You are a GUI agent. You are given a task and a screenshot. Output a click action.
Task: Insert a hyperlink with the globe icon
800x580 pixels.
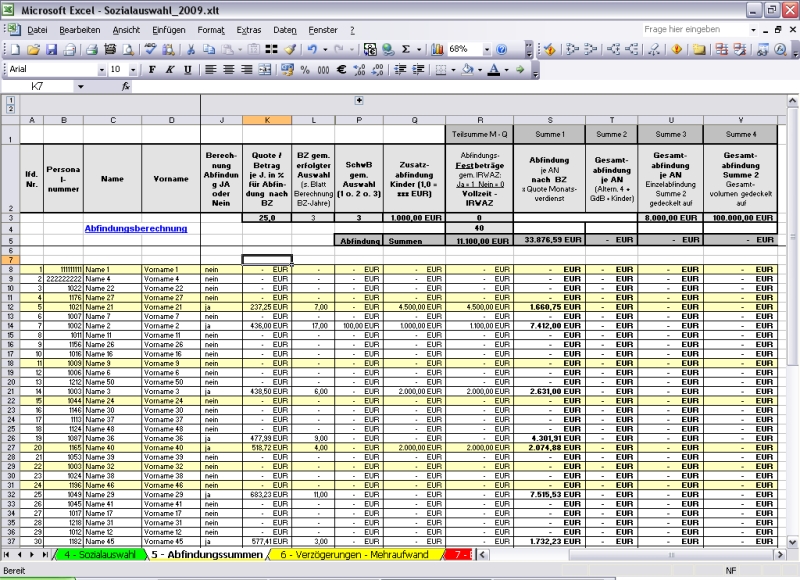388,49
